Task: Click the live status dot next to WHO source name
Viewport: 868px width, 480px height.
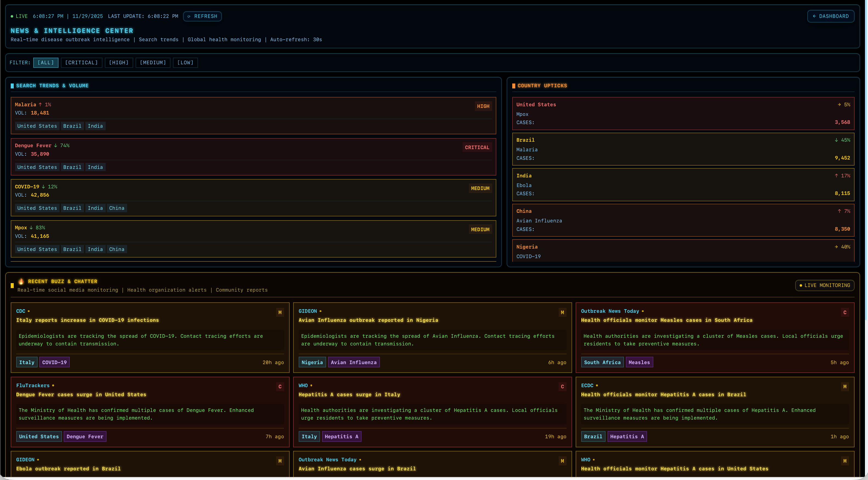Action: 312,385
